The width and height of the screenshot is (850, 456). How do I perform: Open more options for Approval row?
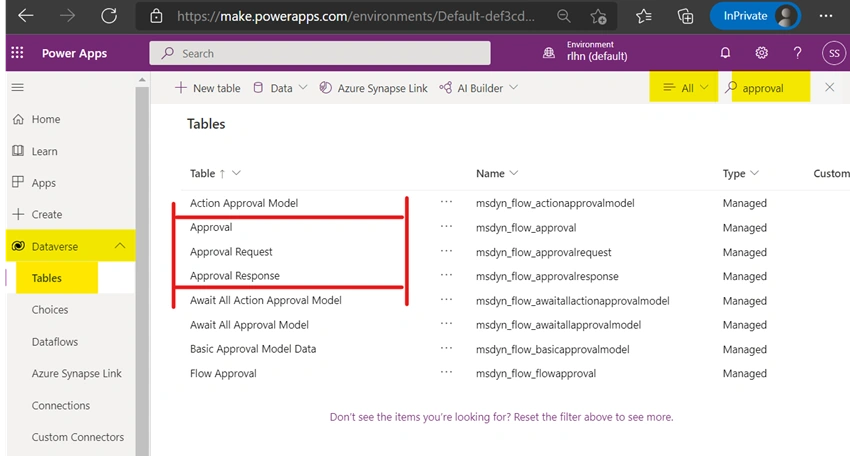pyautogui.click(x=446, y=226)
